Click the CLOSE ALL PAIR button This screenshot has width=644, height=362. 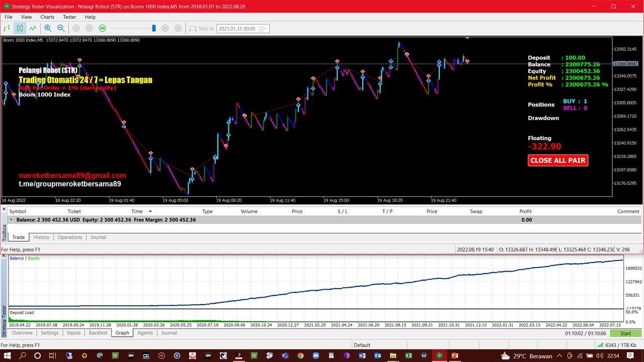[x=558, y=160]
